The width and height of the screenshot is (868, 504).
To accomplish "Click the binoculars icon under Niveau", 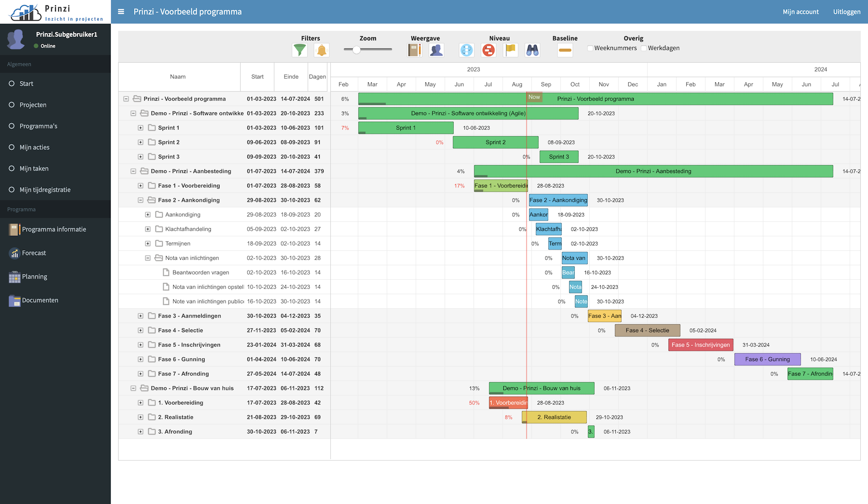I will pyautogui.click(x=532, y=50).
